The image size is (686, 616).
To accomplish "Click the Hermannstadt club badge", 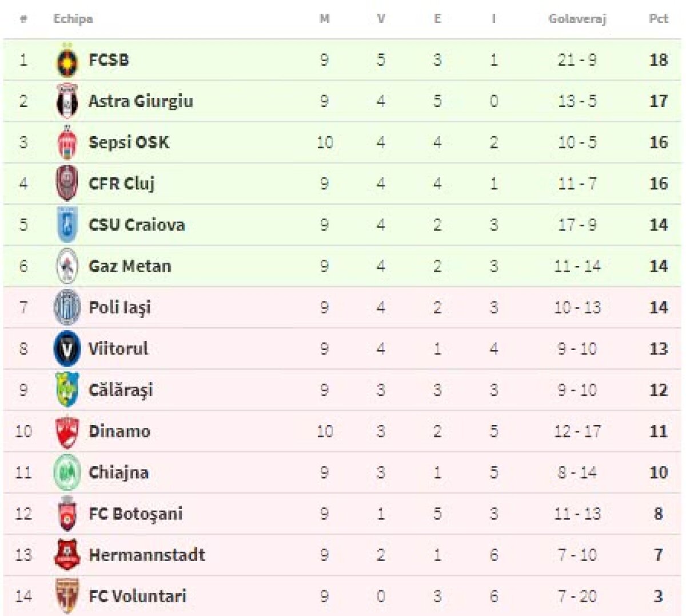I will [67, 555].
